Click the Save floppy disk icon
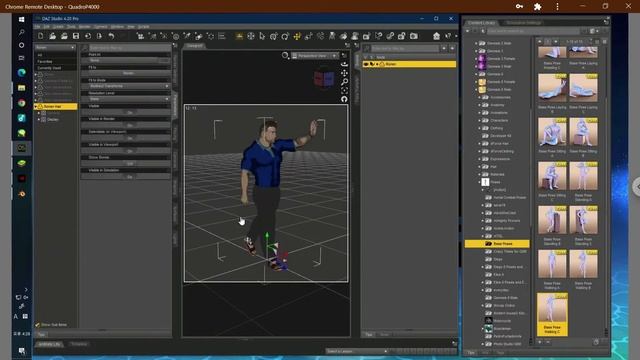This screenshot has height=360, width=640. click(76, 36)
